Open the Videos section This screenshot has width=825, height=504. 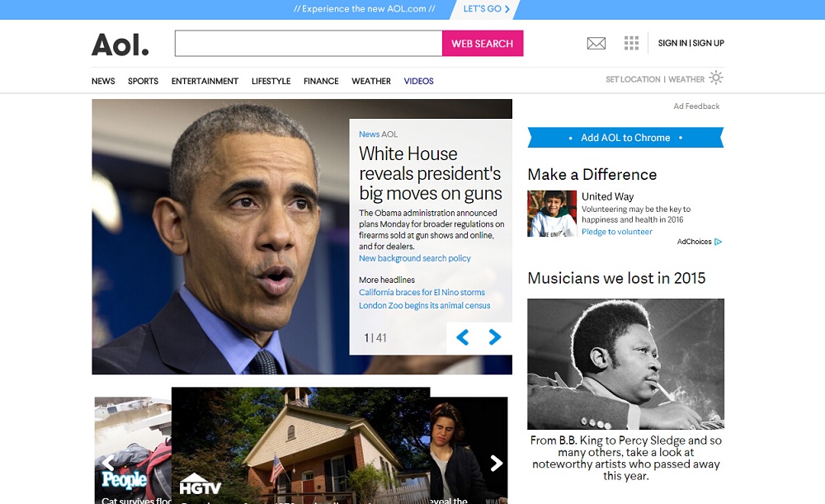pos(419,81)
